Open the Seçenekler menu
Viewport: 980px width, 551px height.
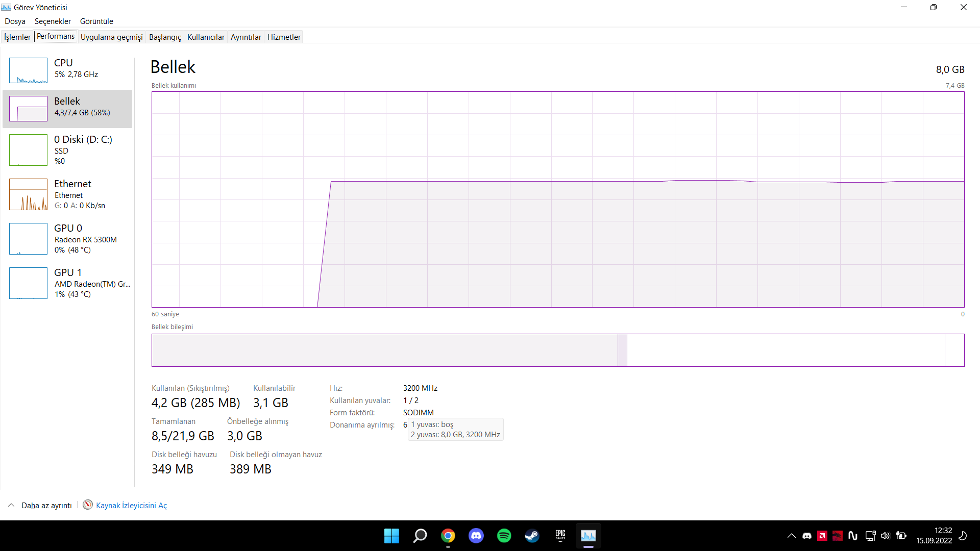tap(53, 21)
